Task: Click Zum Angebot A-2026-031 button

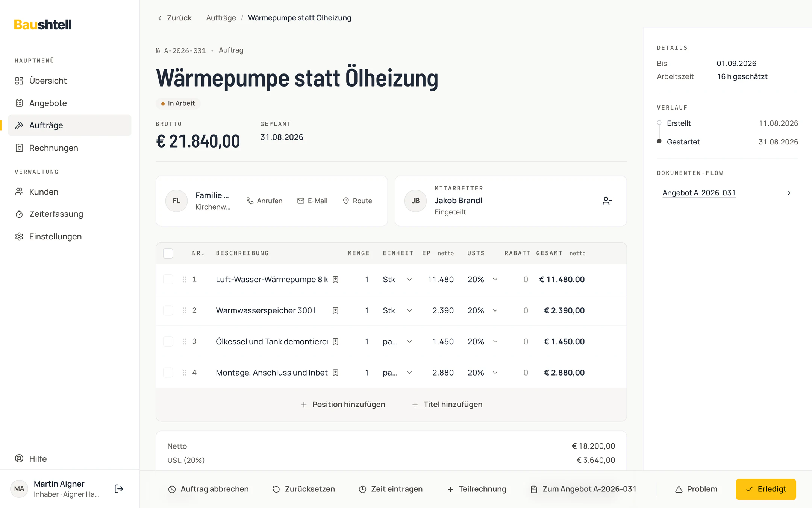Action: [x=583, y=489]
